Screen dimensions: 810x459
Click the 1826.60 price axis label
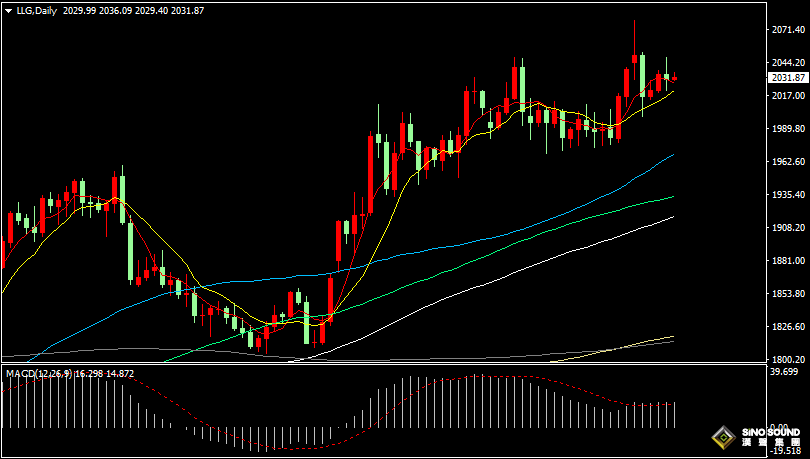[x=788, y=327]
